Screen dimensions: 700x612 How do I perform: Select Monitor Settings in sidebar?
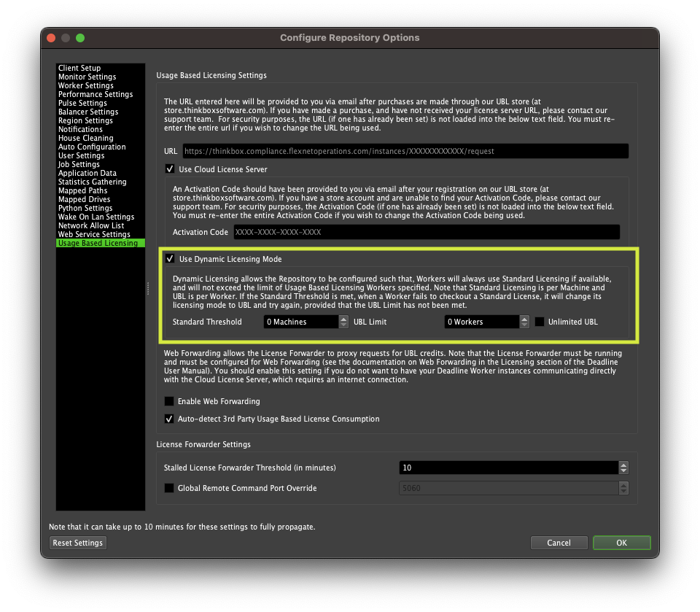[x=87, y=77]
